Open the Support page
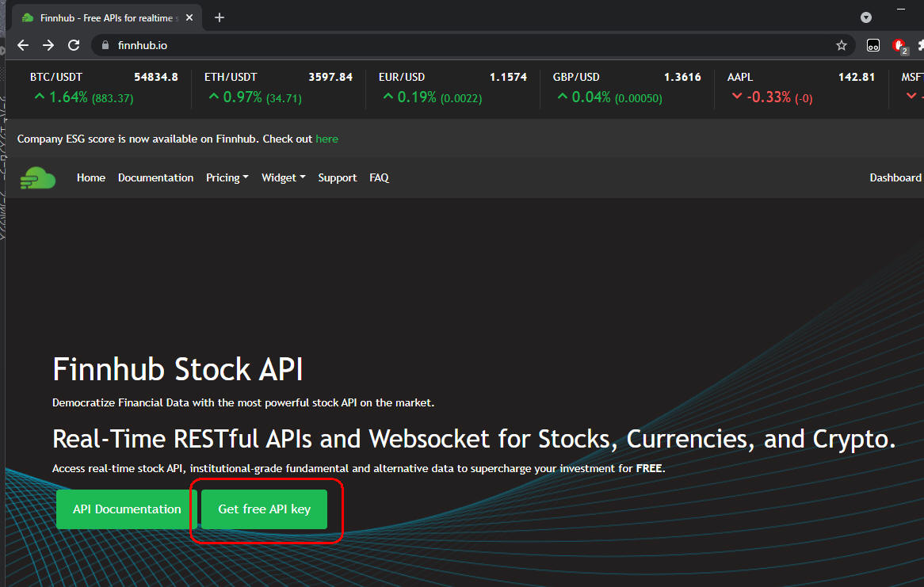Screen dimensions: 924x587 click(337, 177)
